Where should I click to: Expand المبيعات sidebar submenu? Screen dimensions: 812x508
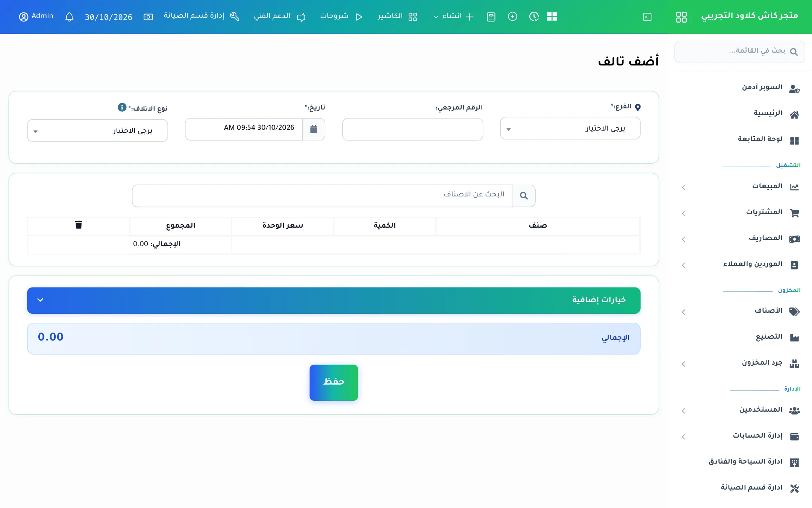tap(741, 186)
